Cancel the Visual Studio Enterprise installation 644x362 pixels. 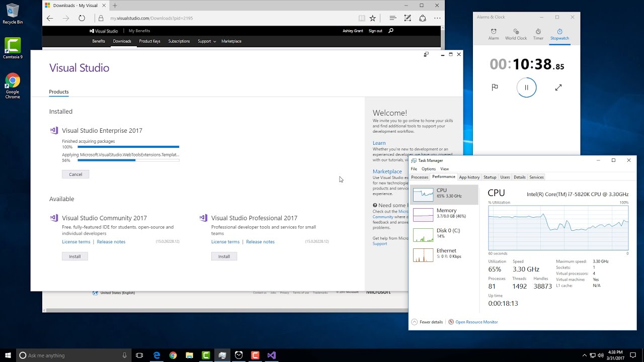pyautogui.click(x=75, y=174)
